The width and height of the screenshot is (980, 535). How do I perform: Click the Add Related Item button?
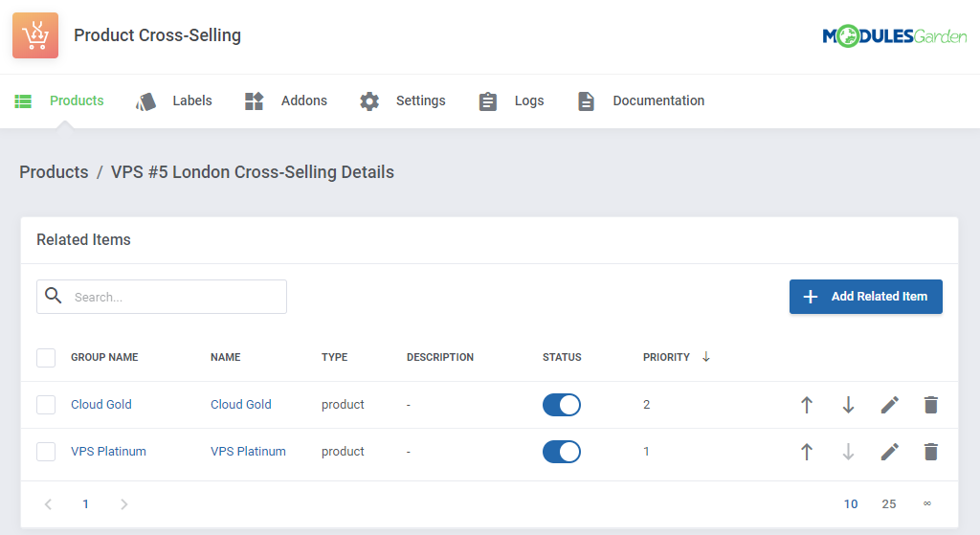click(x=865, y=297)
